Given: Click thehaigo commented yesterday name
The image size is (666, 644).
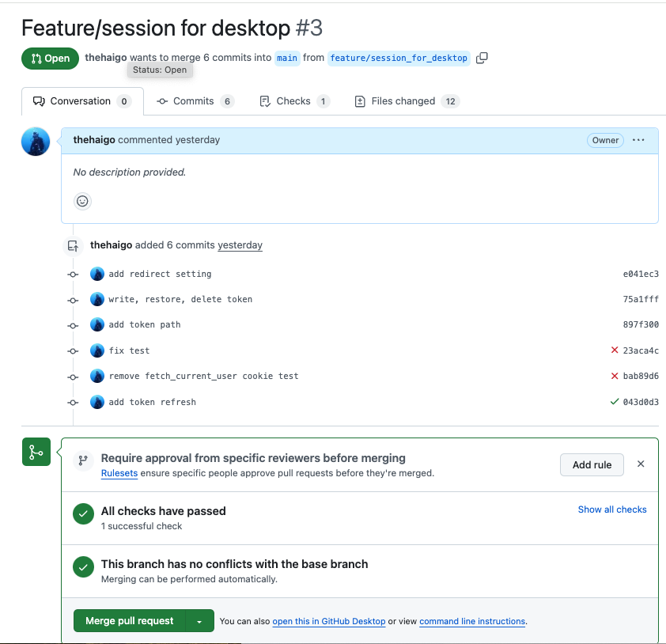Looking at the screenshot, I should click(x=94, y=140).
